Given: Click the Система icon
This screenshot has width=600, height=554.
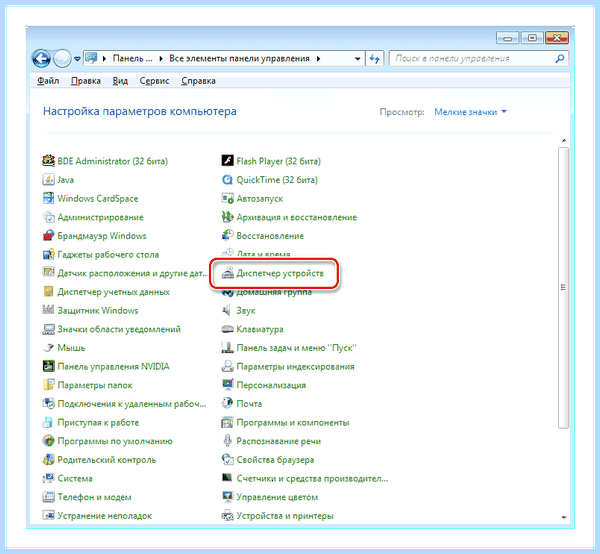Looking at the screenshot, I should (x=48, y=478).
